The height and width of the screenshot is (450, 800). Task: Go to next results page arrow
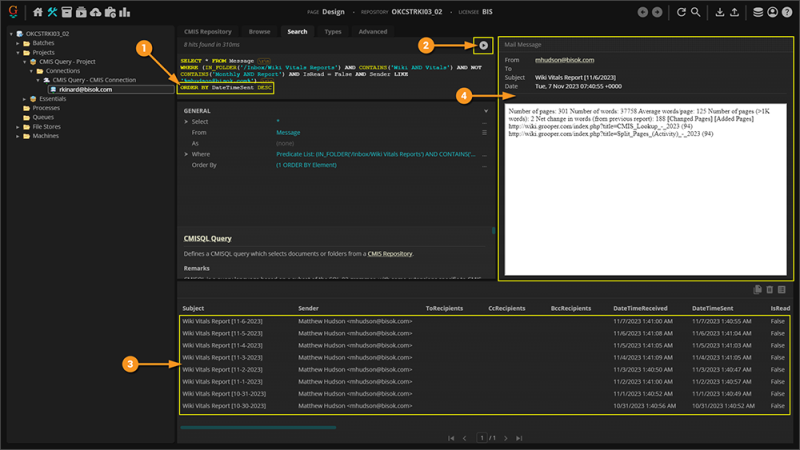[507, 438]
